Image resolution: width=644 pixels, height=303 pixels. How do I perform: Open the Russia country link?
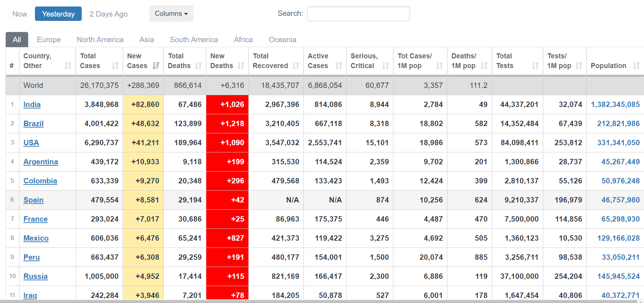(x=36, y=276)
